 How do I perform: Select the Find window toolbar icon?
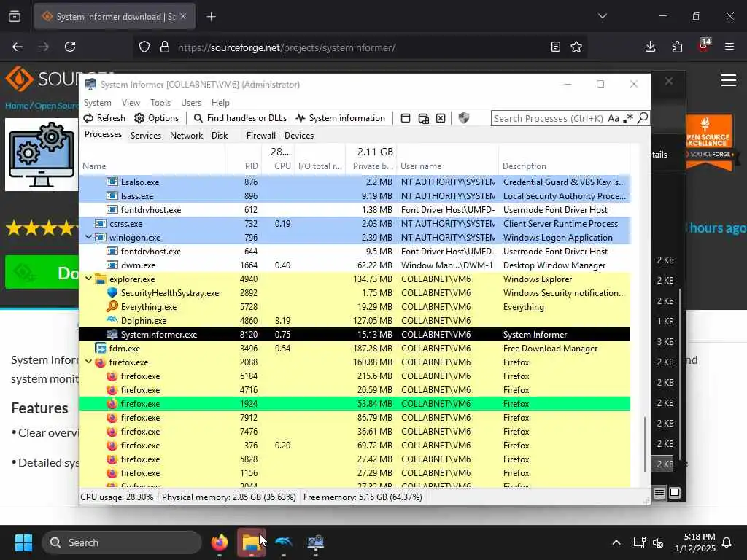[x=406, y=118]
